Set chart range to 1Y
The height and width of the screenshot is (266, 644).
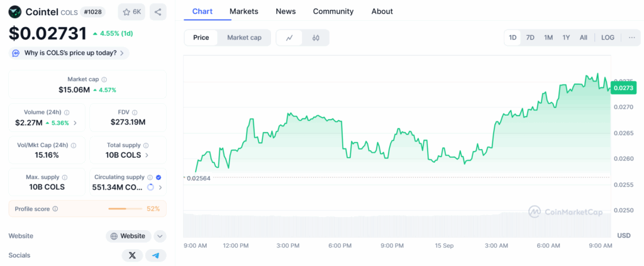[566, 38]
